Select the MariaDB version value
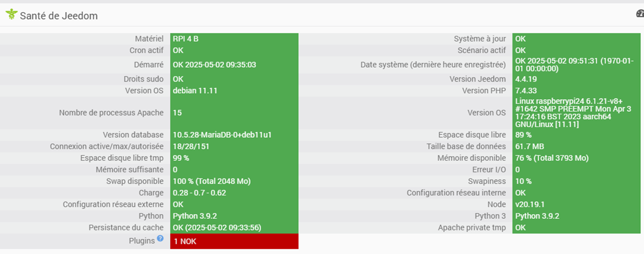Image resolution: width=644 pixels, height=254 pixels. click(x=222, y=135)
